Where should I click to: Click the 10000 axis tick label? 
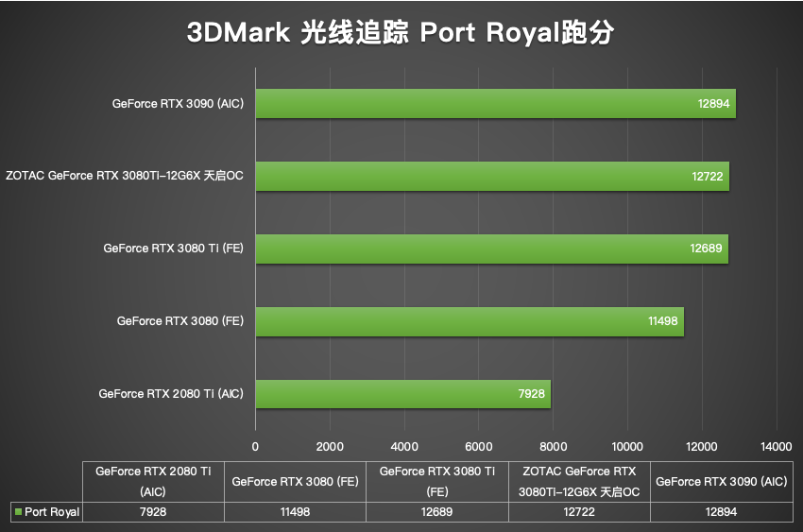[627, 447]
